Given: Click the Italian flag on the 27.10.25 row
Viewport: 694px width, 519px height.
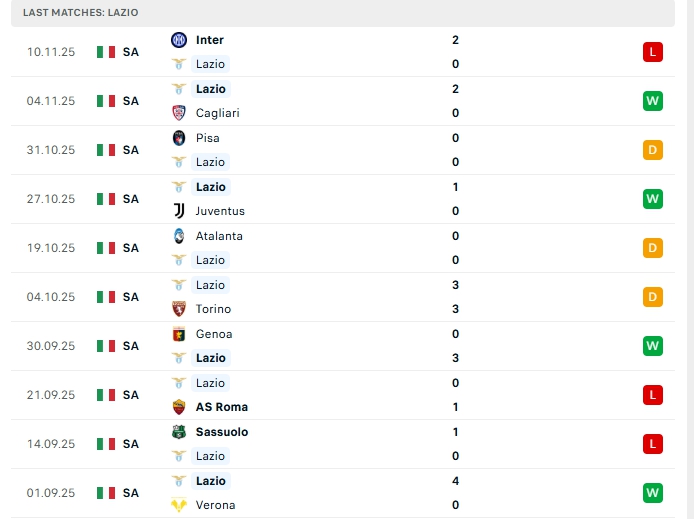Looking at the screenshot, I should [x=106, y=199].
